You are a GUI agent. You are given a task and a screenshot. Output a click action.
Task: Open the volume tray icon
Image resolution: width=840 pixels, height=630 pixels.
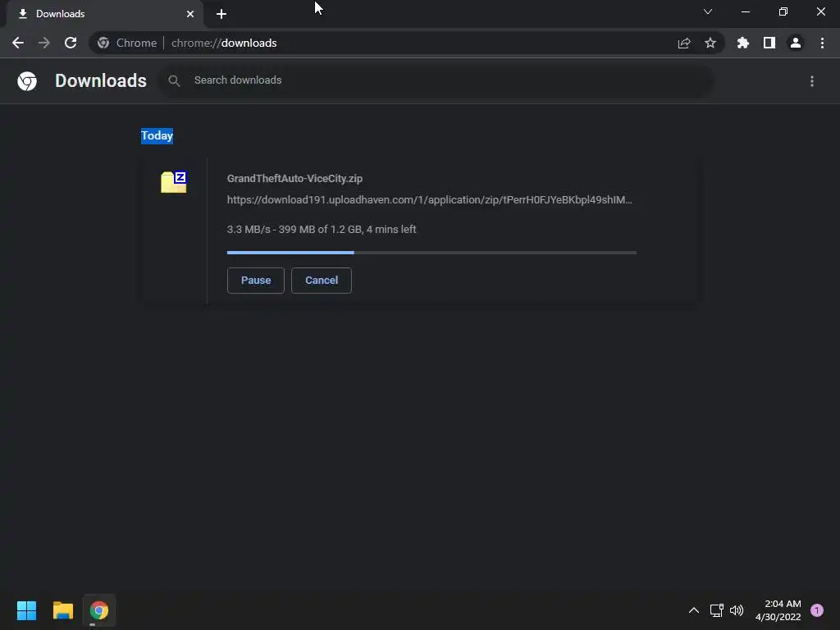coord(737,610)
